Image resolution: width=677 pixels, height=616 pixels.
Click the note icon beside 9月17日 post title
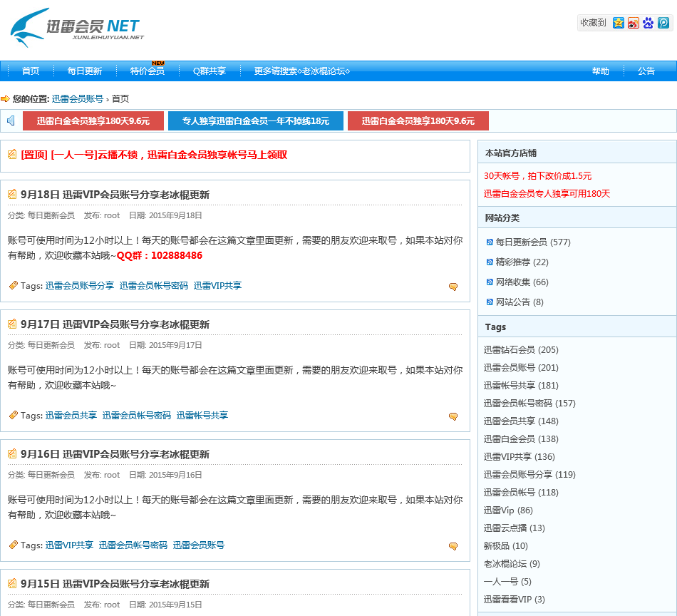pos(12,324)
